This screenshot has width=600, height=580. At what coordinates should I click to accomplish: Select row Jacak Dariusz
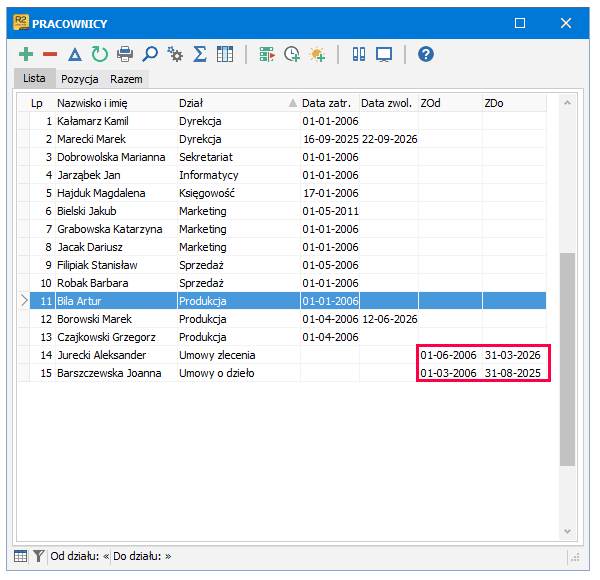pos(282,247)
